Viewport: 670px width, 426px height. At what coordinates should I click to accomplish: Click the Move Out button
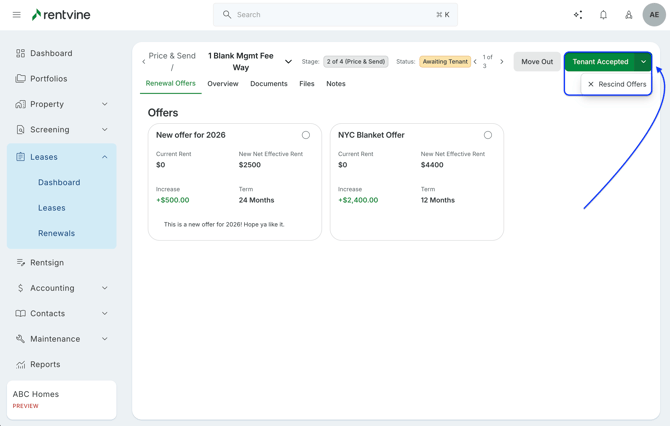pyautogui.click(x=536, y=62)
